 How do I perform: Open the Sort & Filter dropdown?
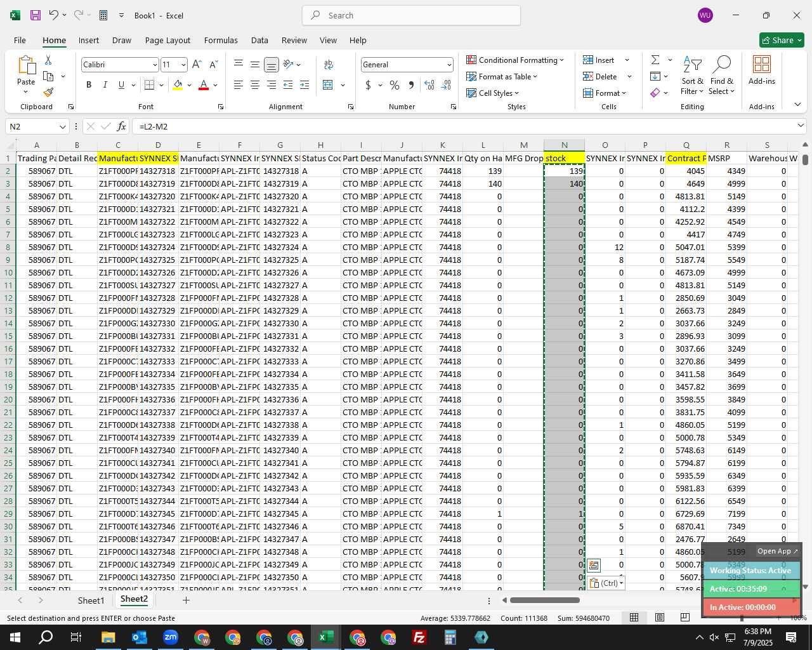click(x=692, y=75)
